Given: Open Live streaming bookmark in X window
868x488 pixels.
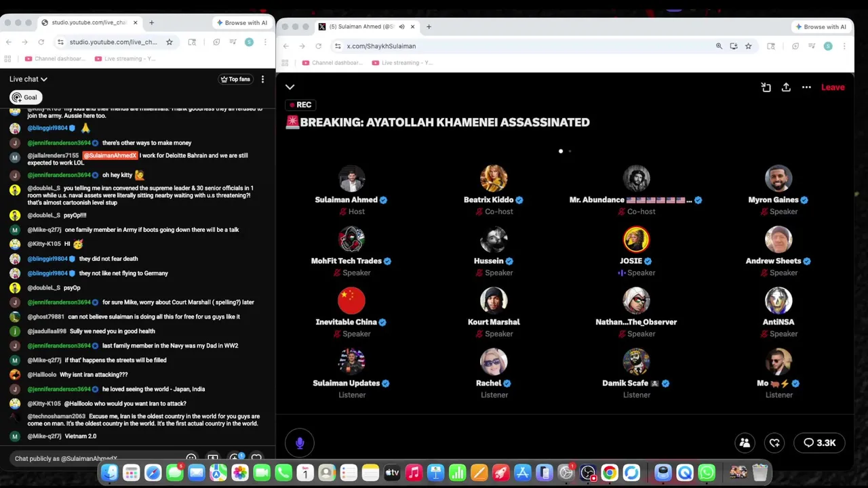Looking at the screenshot, I should coord(403,63).
